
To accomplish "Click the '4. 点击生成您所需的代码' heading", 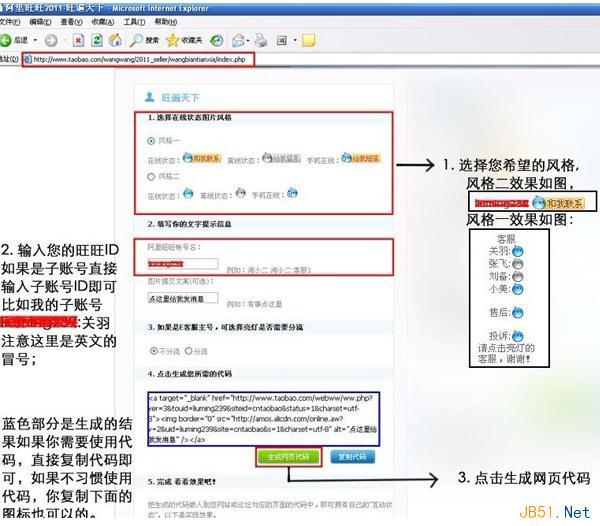I will click(x=190, y=374).
